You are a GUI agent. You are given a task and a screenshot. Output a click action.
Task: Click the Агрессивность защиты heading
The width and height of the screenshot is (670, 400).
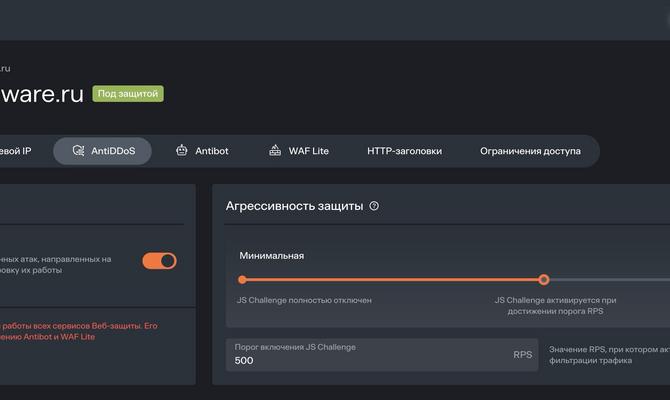point(294,206)
